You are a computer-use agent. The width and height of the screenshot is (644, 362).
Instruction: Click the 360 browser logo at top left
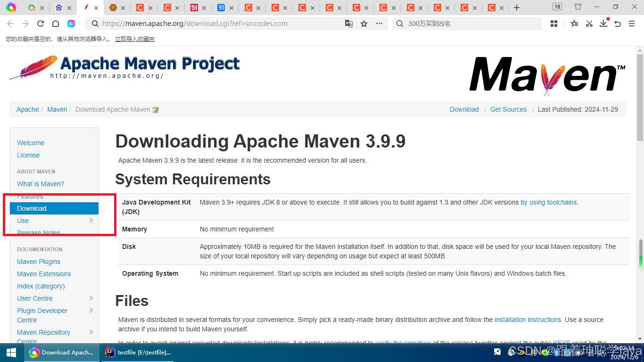click(11, 8)
